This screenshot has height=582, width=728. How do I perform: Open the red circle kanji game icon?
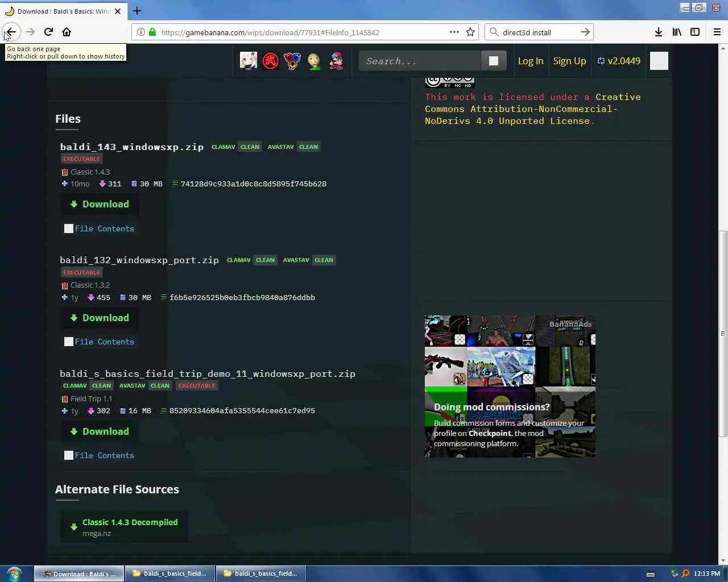click(271, 61)
